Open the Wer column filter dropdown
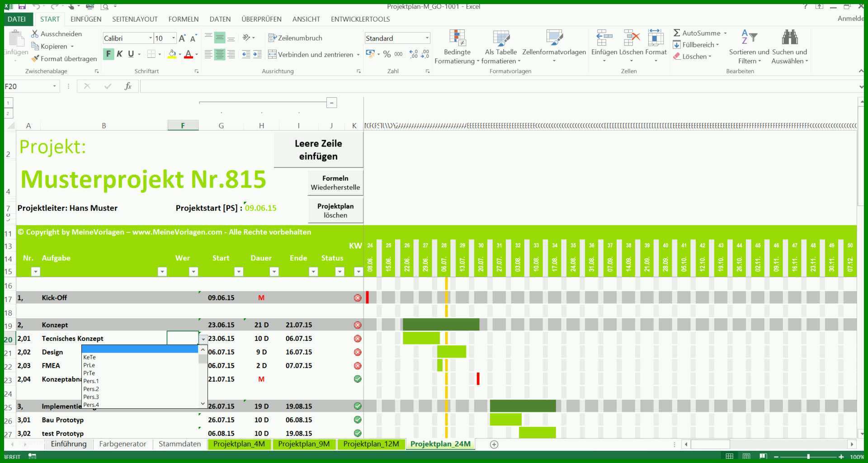Screen dimensions: 868x463 tap(193, 272)
